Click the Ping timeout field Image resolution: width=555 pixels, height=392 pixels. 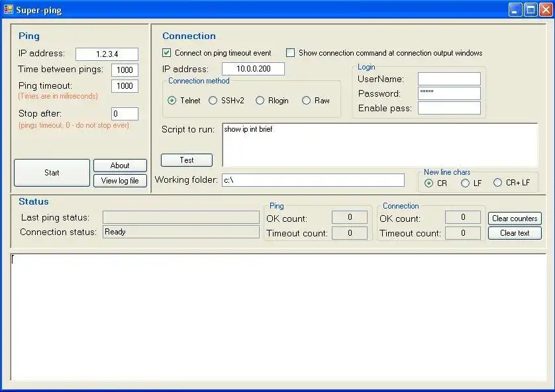click(125, 86)
